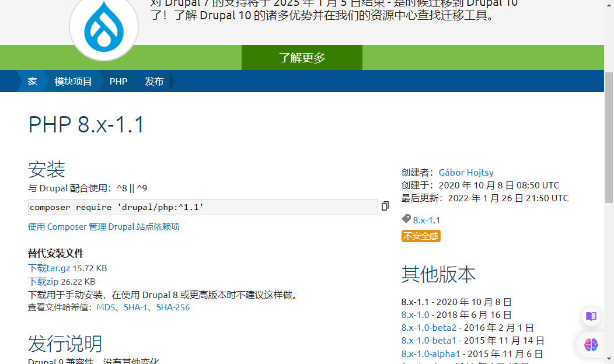The width and height of the screenshot is (614, 364).
Task: Download the zip file
Action: pos(43,281)
